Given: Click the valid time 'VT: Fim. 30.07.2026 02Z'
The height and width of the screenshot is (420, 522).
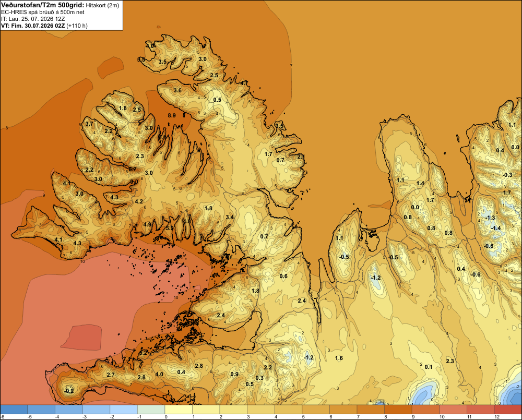Looking at the screenshot, I should pyautogui.click(x=33, y=26).
